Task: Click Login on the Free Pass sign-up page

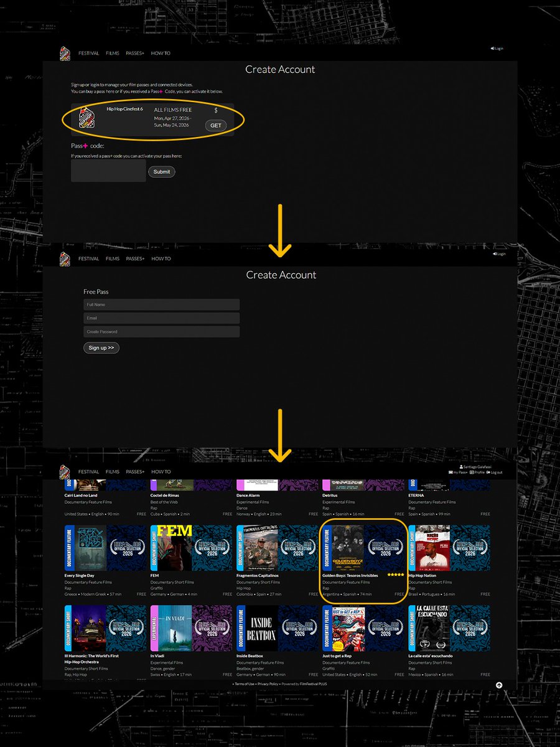Action: (499, 254)
